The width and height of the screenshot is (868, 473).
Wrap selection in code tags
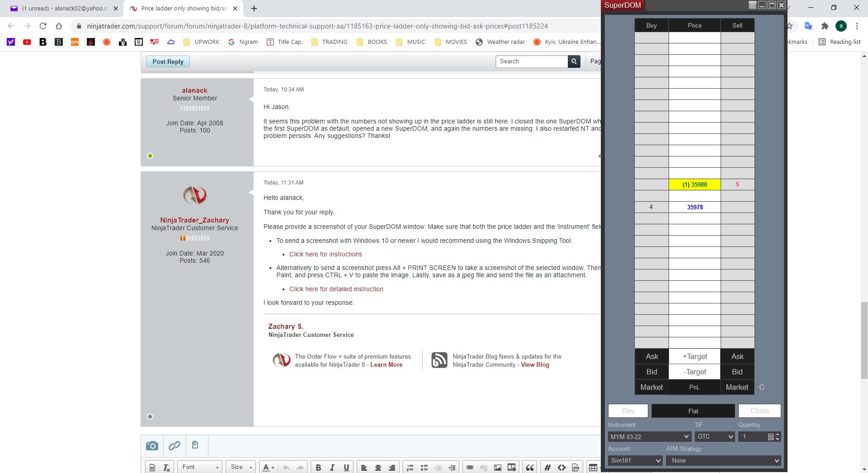pos(561,468)
